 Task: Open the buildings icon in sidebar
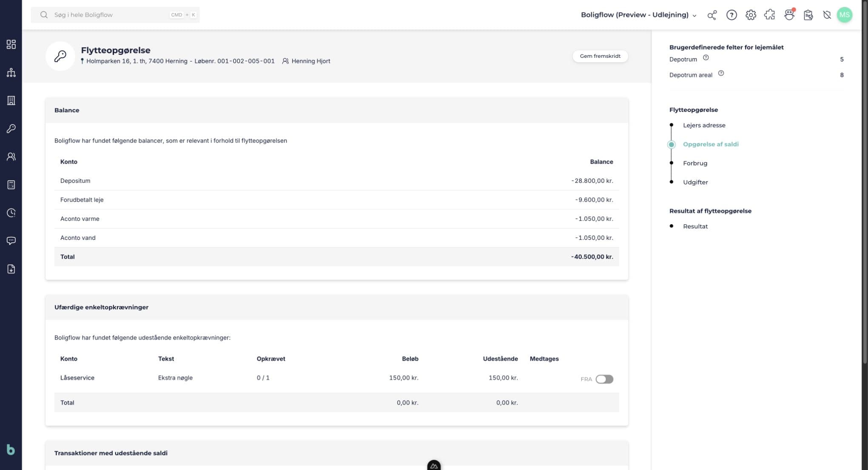[x=11, y=100]
